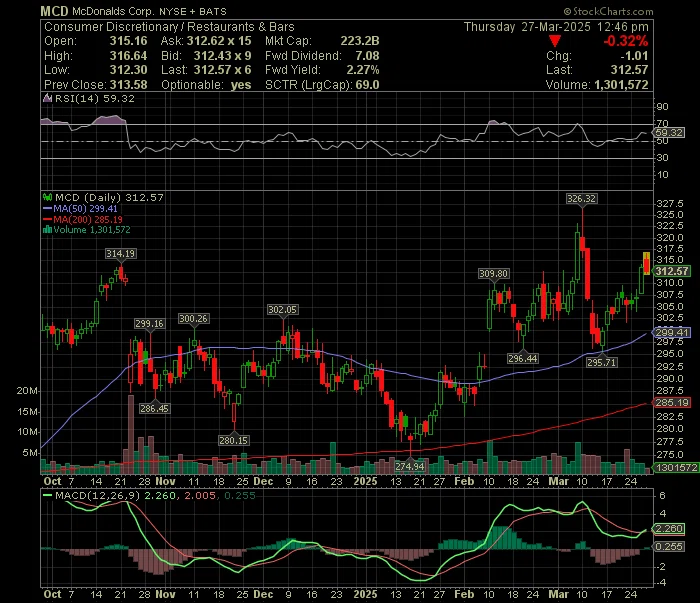Viewport: 700px width, 603px height.
Task: Select the 295.71 price label
Action: (x=602, y=362)
